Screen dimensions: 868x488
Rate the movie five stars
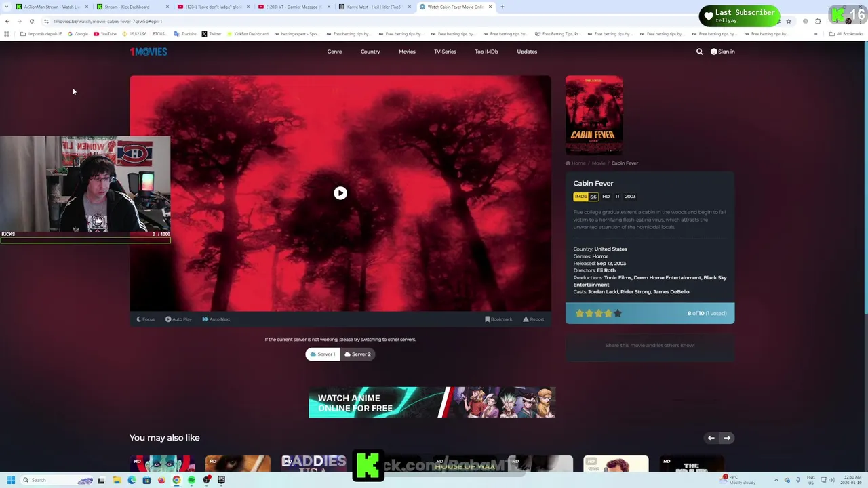pyautogui.click(x=618, y=313)
